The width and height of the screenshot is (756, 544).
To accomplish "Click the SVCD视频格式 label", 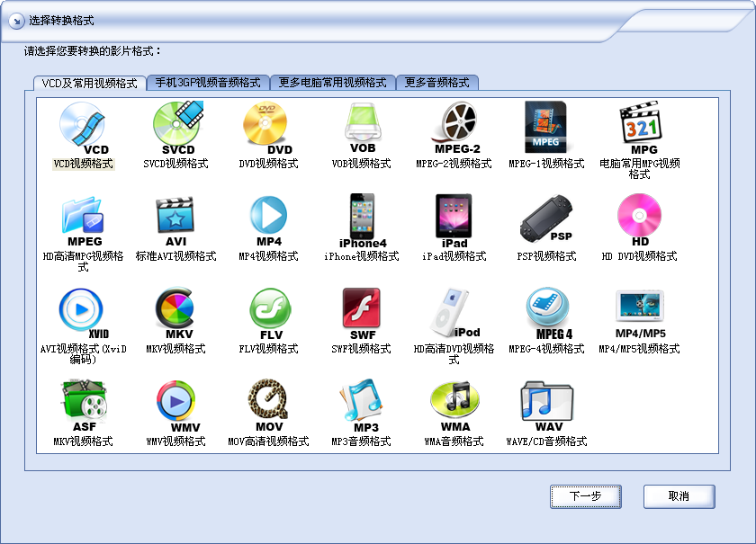I will pos(176,164).
